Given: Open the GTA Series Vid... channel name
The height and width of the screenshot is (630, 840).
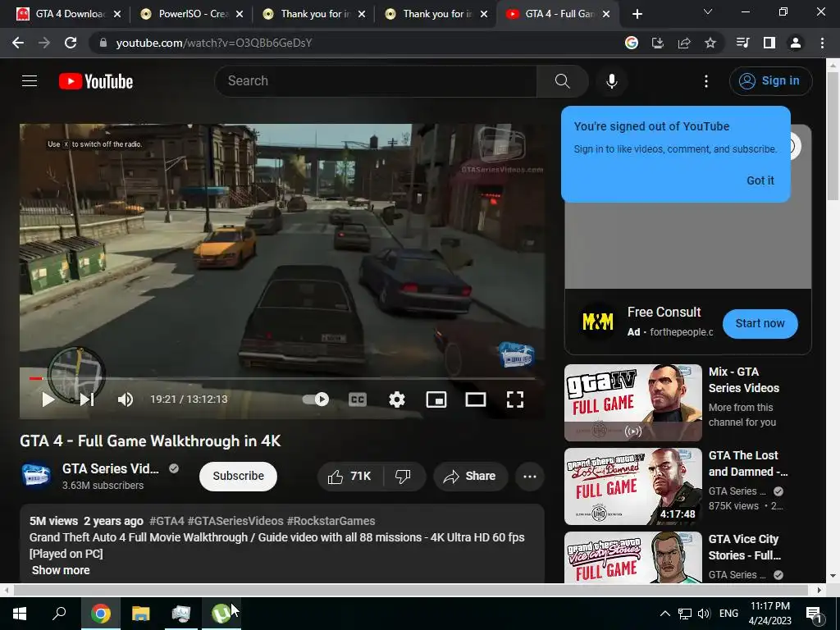Looking at the screenshot, I should (x=111, y=468).
